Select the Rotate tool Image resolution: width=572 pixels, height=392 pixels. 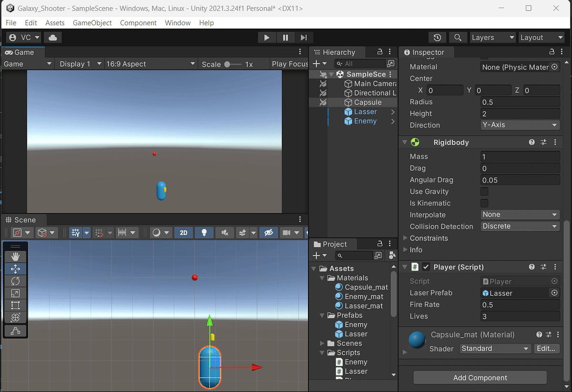click(15, 281)
